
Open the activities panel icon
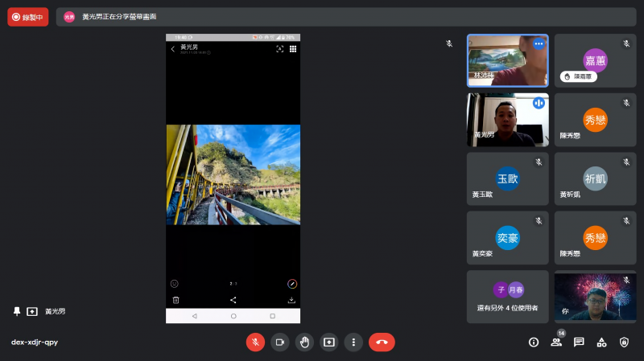point(601,342)
